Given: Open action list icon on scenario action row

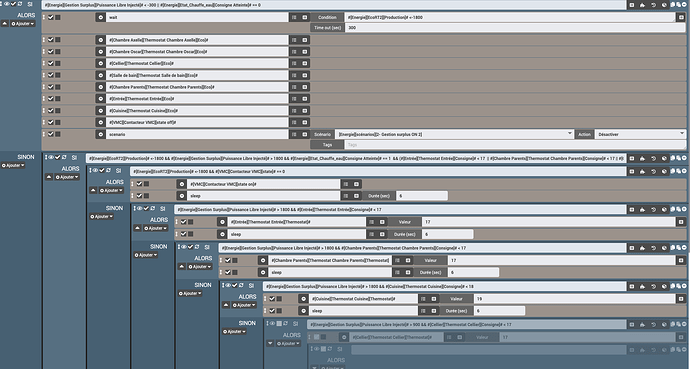Looking at the screenshot, I should point(294,134).
